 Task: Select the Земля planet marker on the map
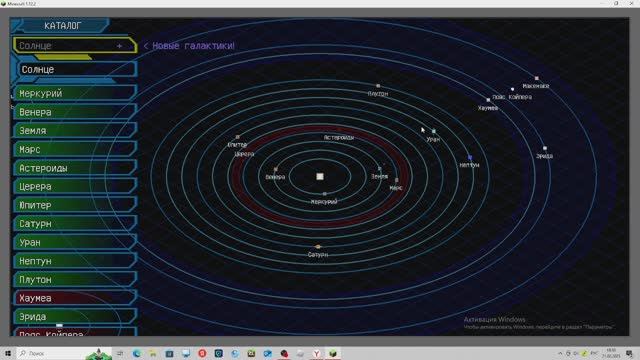point(379,168)
